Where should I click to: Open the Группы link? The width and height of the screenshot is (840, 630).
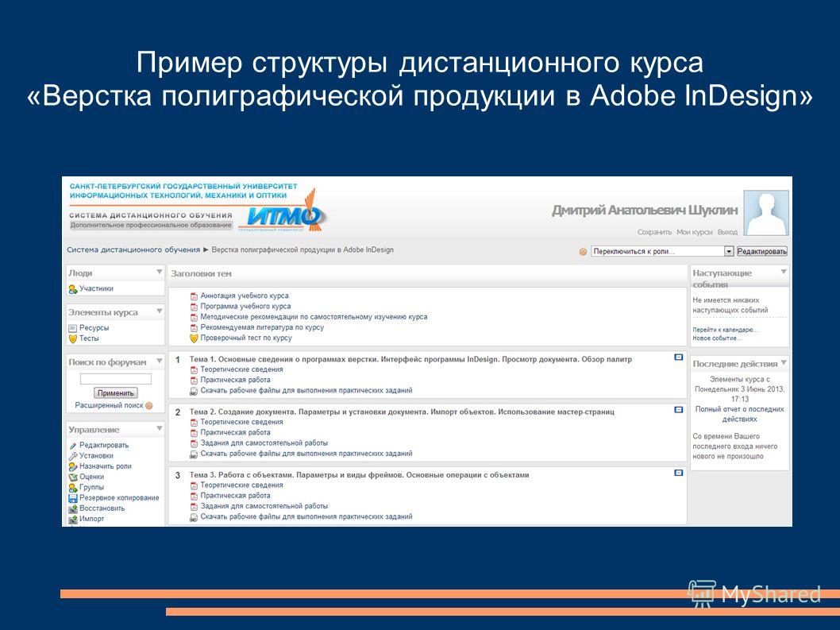tap(91, 487)
